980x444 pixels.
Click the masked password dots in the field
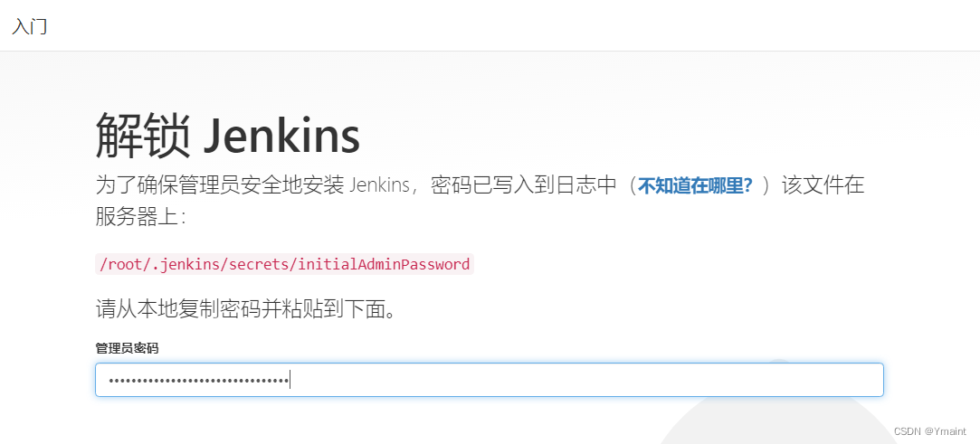point(197,380)
